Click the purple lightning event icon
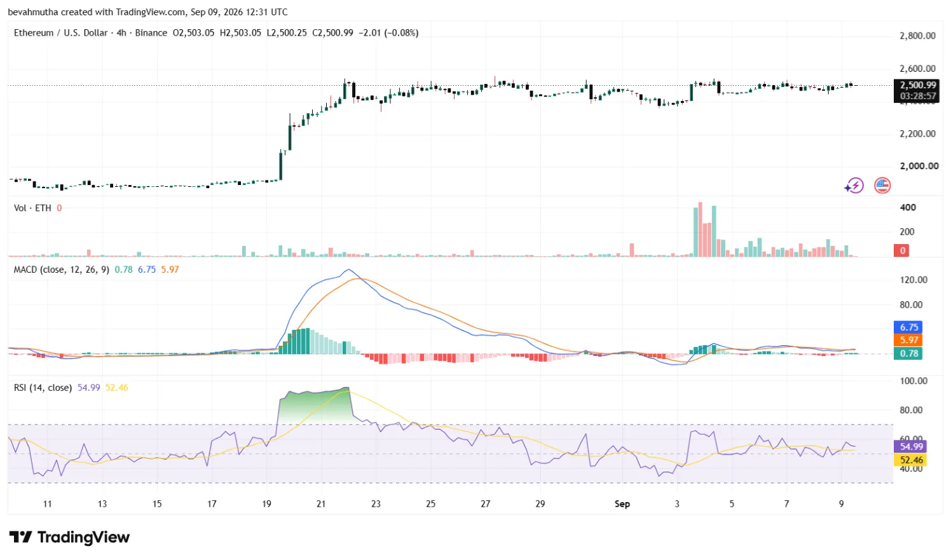 coord(854,186)
